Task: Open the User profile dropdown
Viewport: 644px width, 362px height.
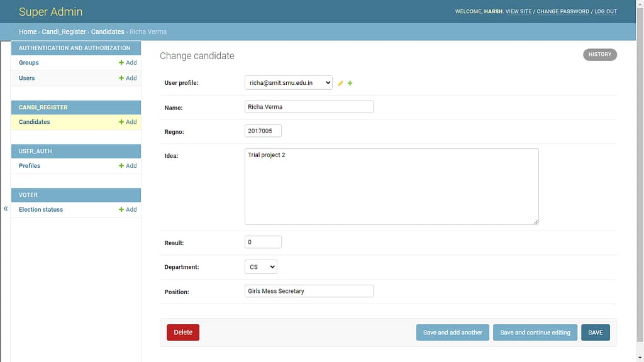Action: pyautogui.click(x=288, y=83)
